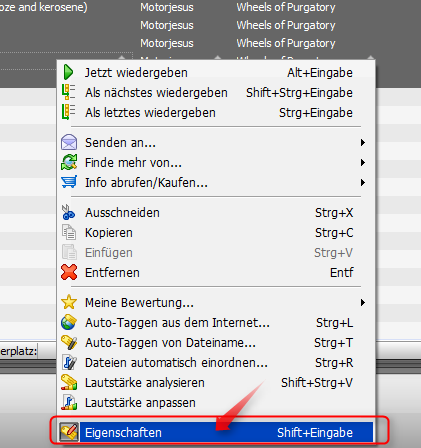Select Als letztes wiedergeben menu entry

tap(216, 112)
